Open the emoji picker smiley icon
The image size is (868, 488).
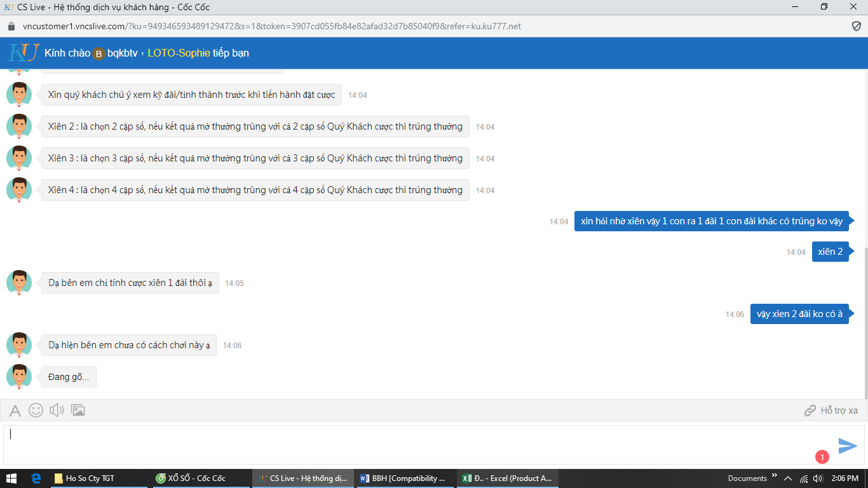(x=36, y=410)
